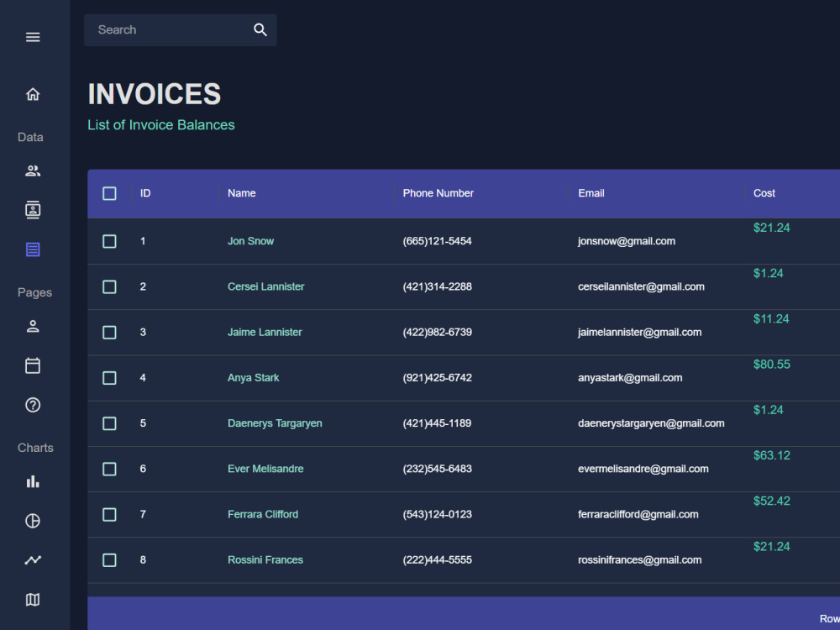Select the checkbox for Ever Melisandre

pyautogui.click(x=109, y=469)
